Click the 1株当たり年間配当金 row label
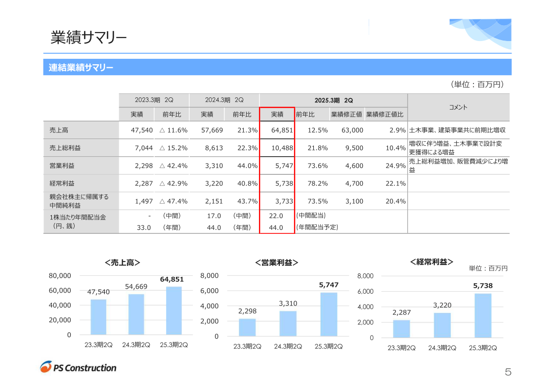This screenshot has height=392, width=555. tap(78, 221)
